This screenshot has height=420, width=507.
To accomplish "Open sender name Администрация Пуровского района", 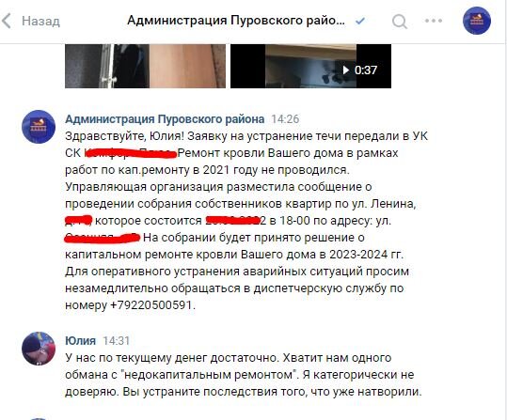I will coord(165,119).
